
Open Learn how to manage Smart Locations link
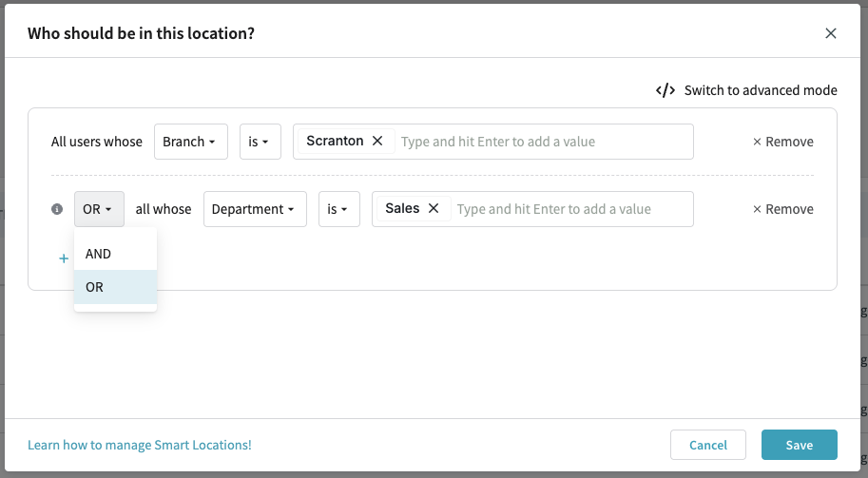pos(140,445)
